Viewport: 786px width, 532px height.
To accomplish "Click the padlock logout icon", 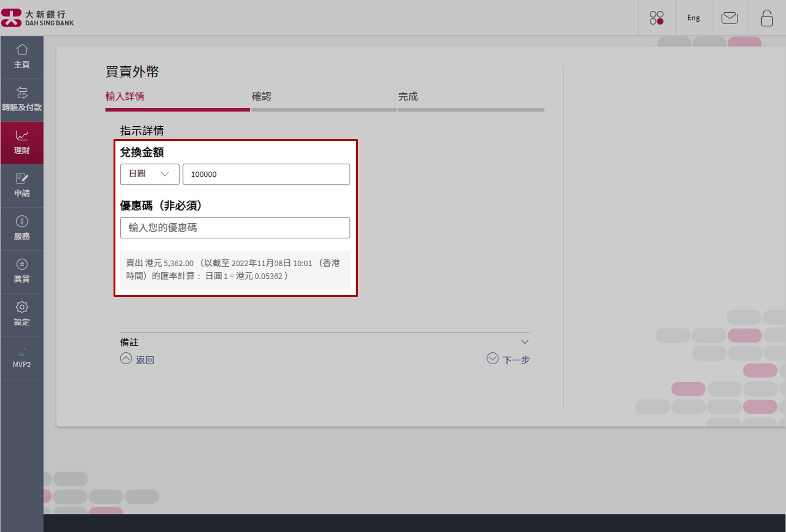I will coord(767,18).
